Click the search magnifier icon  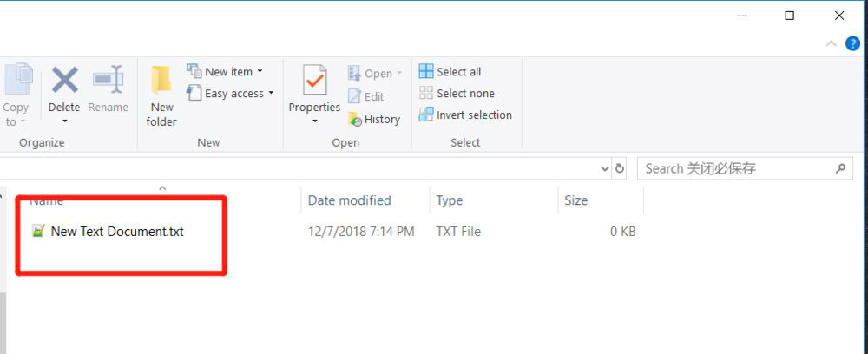[840, 168]
